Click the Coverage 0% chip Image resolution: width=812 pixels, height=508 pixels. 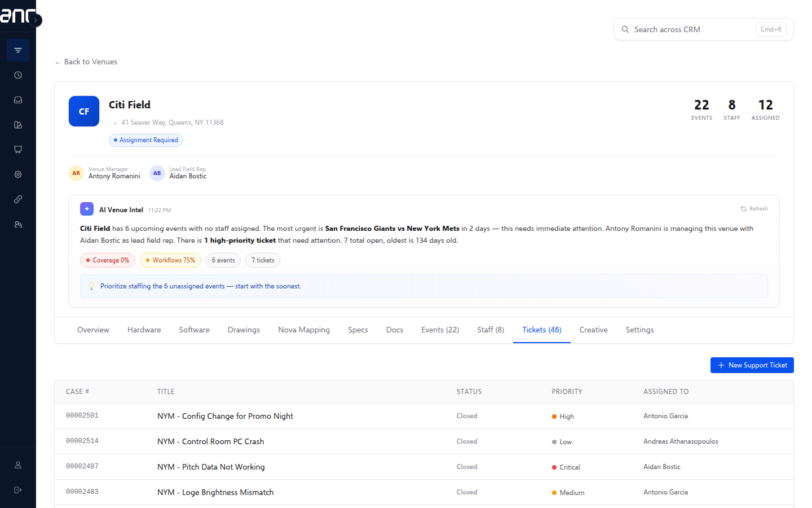(108, 260)
